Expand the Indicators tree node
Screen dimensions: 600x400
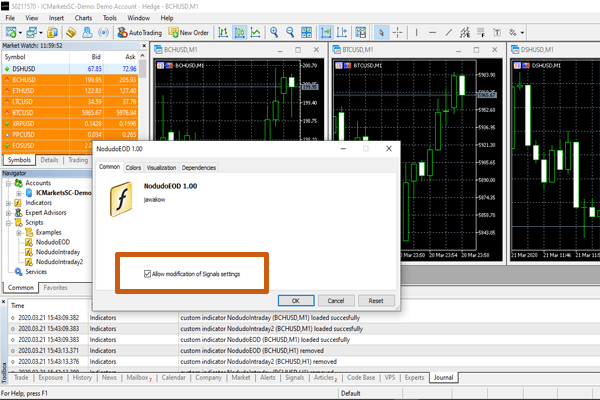8,203
